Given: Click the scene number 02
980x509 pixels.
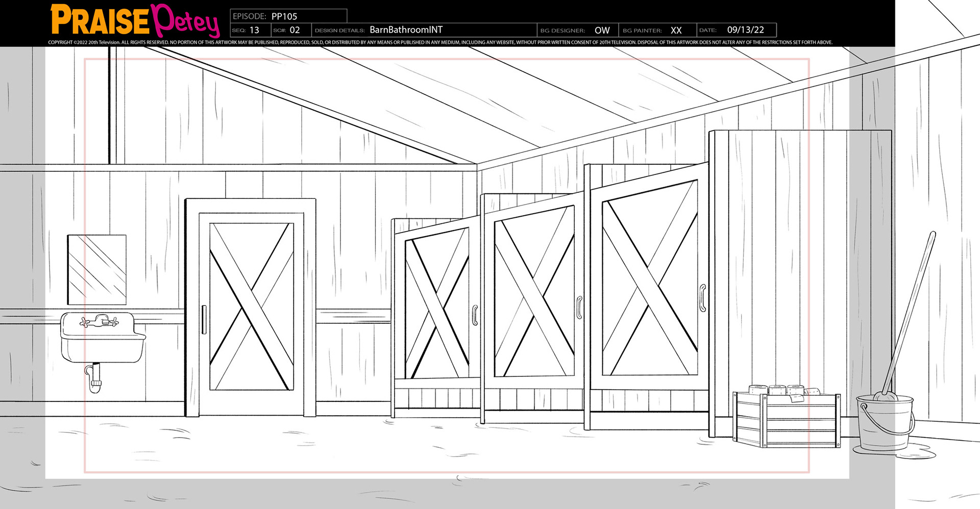Looking at the screenshot, I should click(x=295, y=30).
